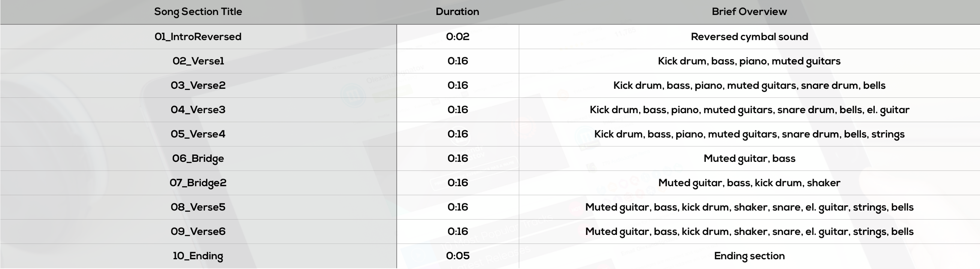Click the Song Section Title column header

(x=198, y=12)
